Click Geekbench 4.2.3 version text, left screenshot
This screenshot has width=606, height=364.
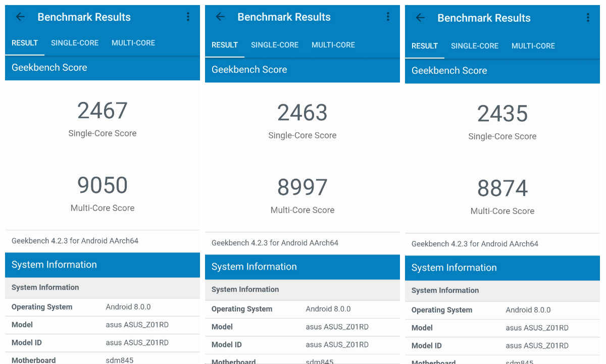pos(75,241)
